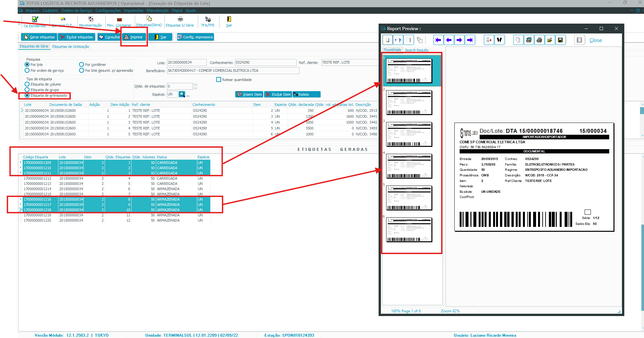Go to first page of report
This screenshot has width=644, height=338.
438,40
